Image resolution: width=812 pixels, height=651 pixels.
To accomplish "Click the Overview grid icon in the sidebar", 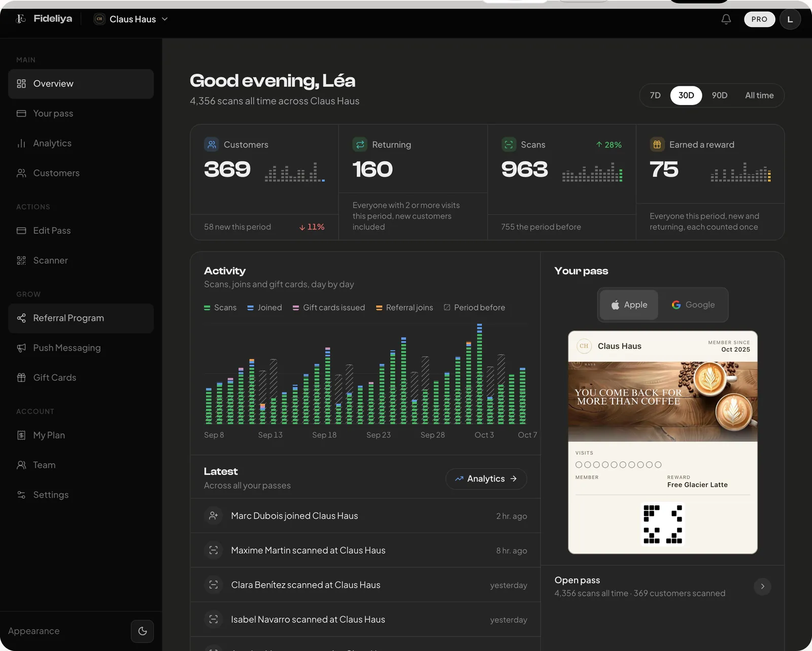I will (21, 84).
